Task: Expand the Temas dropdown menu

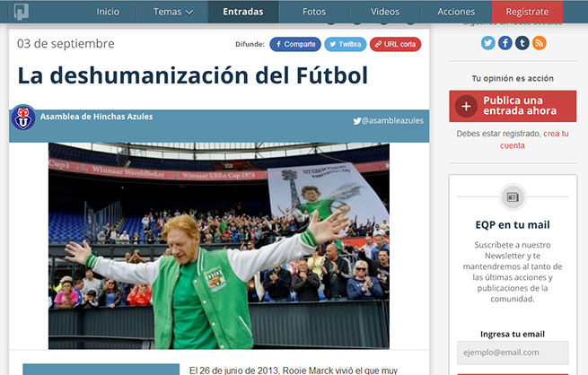Action: [172, 12]
